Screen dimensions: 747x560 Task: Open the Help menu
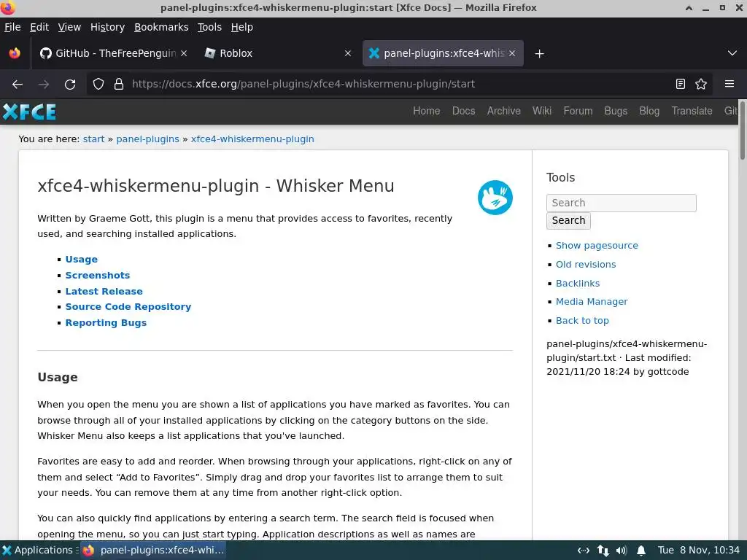242,27
